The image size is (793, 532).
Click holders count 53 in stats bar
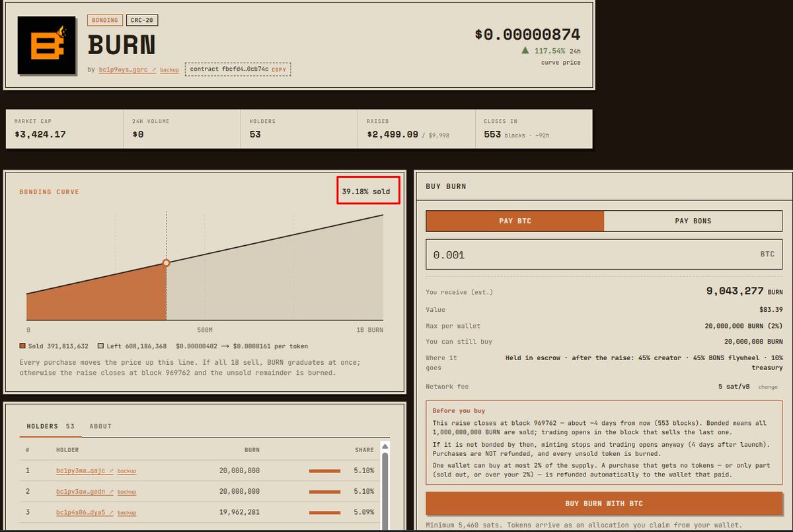click(255, 134)
